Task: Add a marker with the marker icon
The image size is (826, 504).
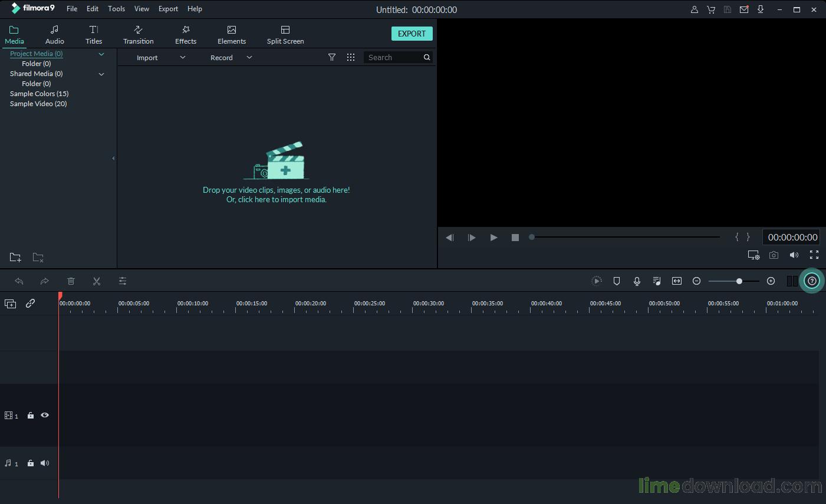Action: click(x=617, y=281)
